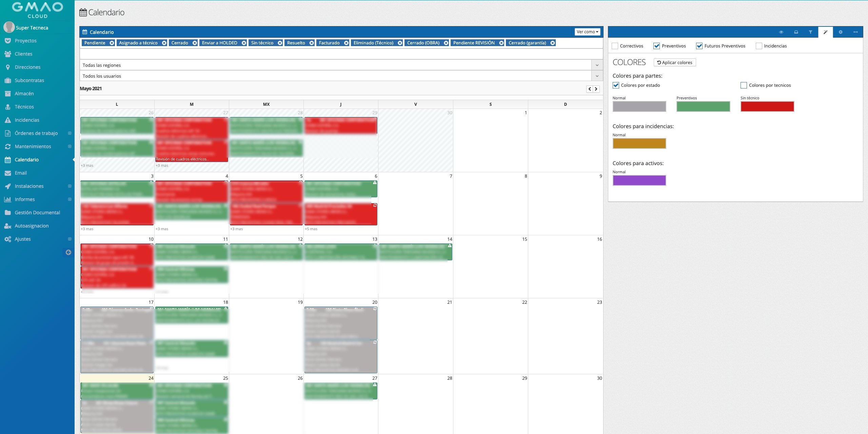
Task: Click the Aplicar colores button
Action: [x=674, y=62]
